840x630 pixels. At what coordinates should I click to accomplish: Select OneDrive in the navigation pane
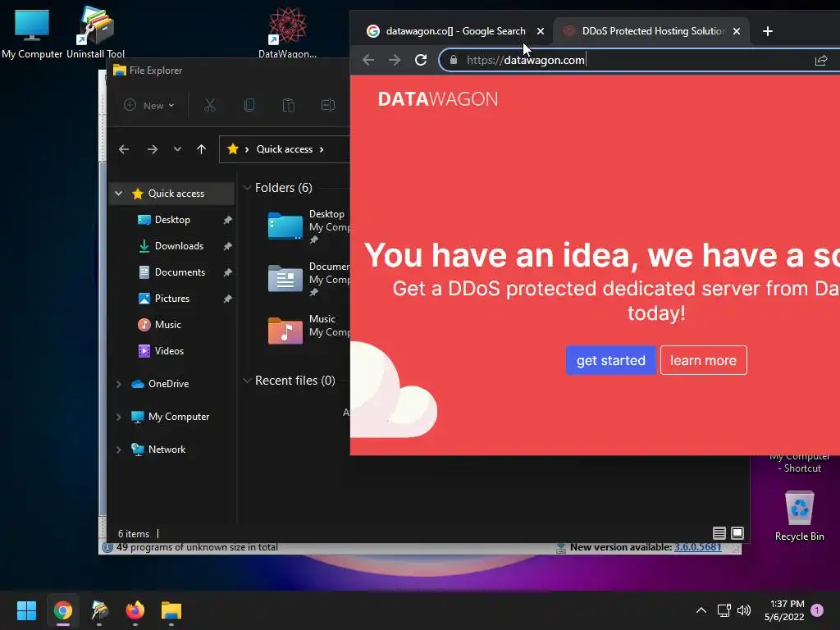pos(168,384)
